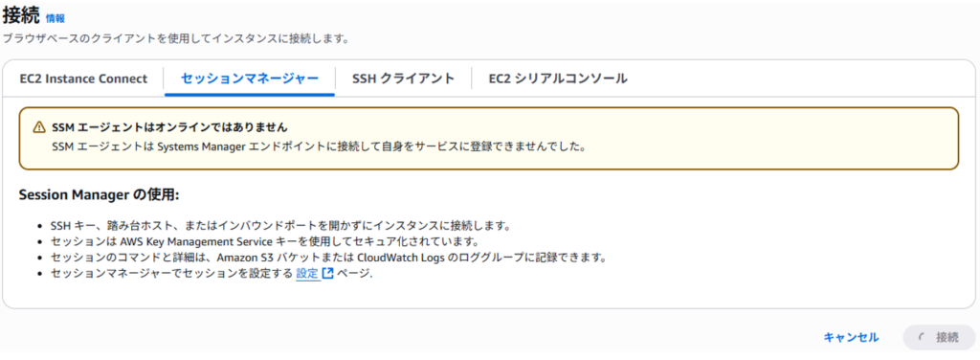Click the AWS Key Management Service bullet line

[264, 241]
